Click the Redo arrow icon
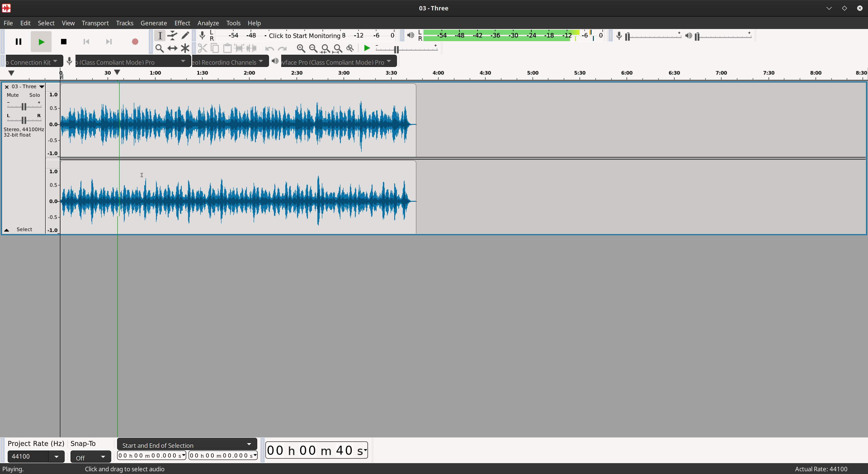The width and height of the screenshot is (868, 474). (x=282, y=49)
